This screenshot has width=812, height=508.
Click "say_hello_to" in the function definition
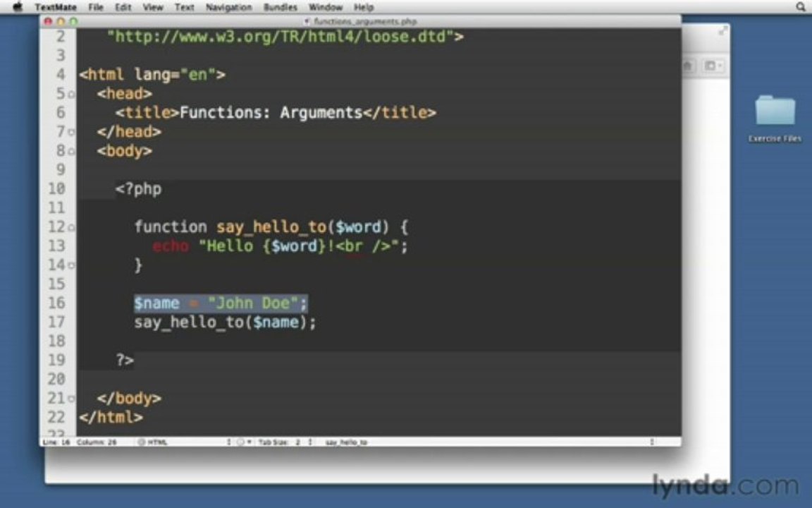(x=271, y=227)
